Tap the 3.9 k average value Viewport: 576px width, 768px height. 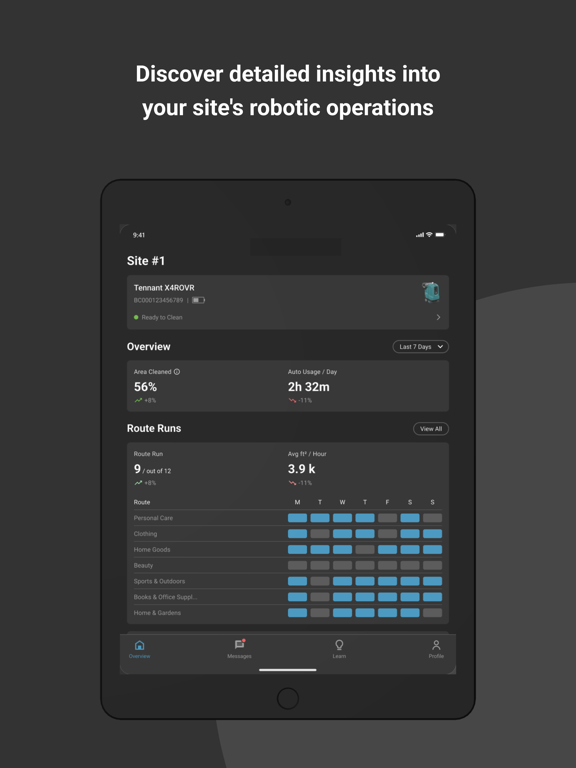(301, 469)
